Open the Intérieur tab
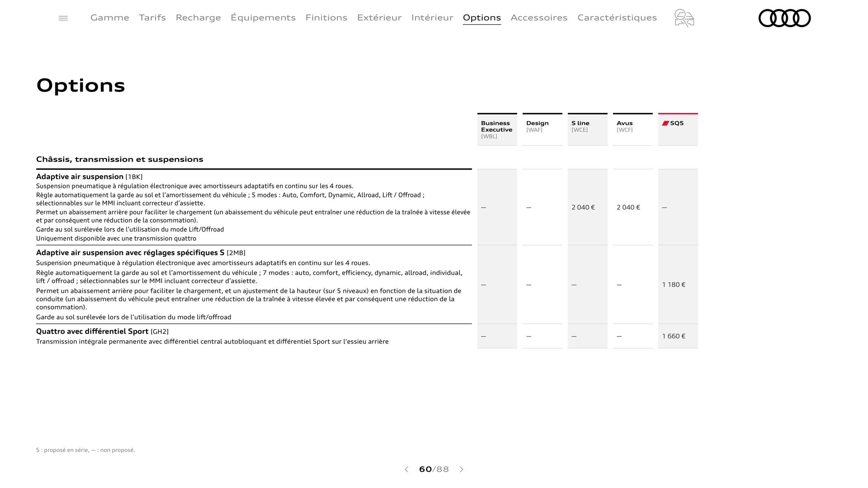The image size is (868, 488). coord(432,17)
